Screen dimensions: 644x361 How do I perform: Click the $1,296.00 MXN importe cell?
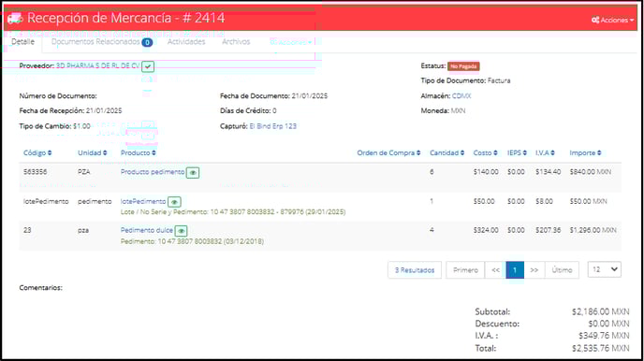click(x=593, y=230)
